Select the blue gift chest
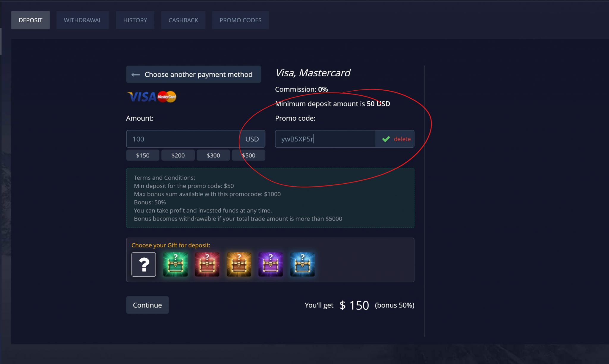This screenshot has height=364, width=609. 302,264
